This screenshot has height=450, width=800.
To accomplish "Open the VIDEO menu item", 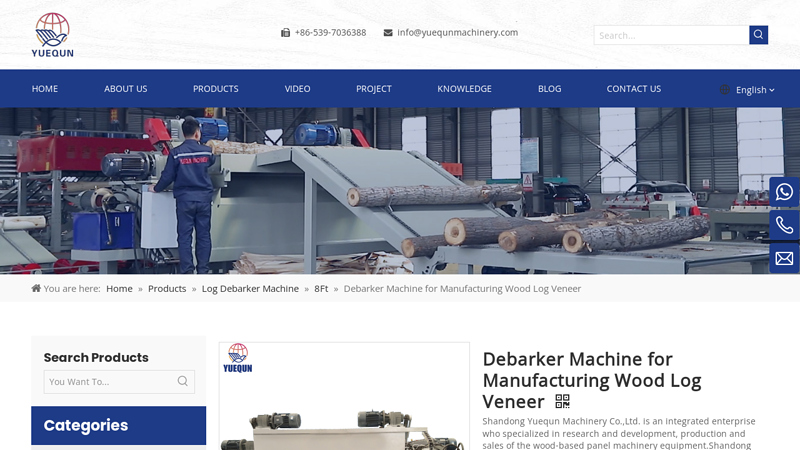I will pyautogui.click(x=297, y=89).
